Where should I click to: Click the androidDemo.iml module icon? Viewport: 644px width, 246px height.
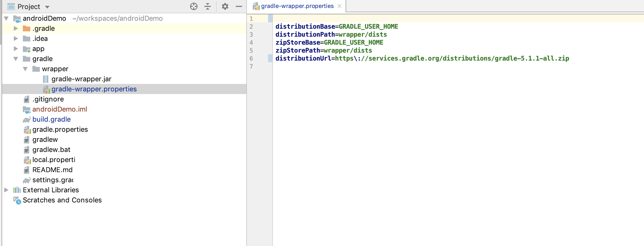point(27,109)
